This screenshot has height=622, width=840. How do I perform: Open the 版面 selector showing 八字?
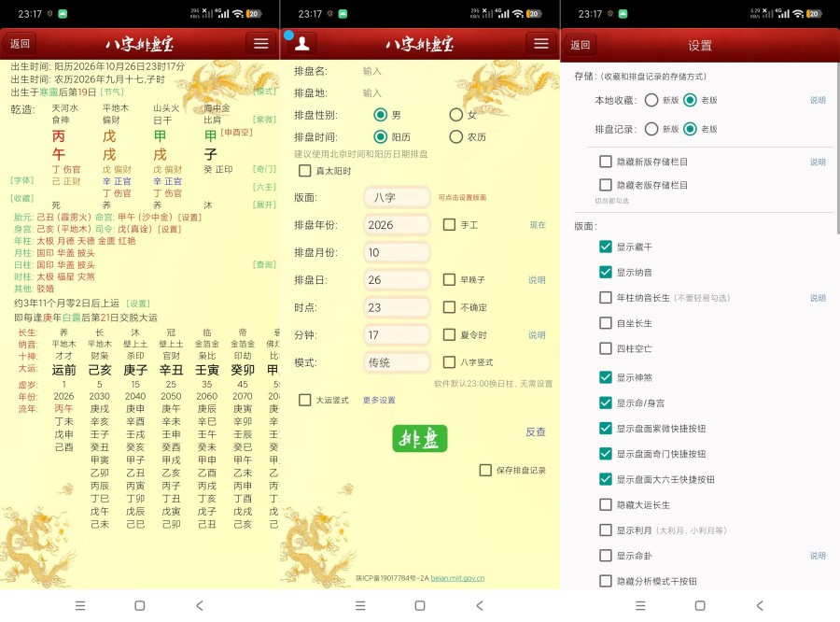click(x=397, y=197)
